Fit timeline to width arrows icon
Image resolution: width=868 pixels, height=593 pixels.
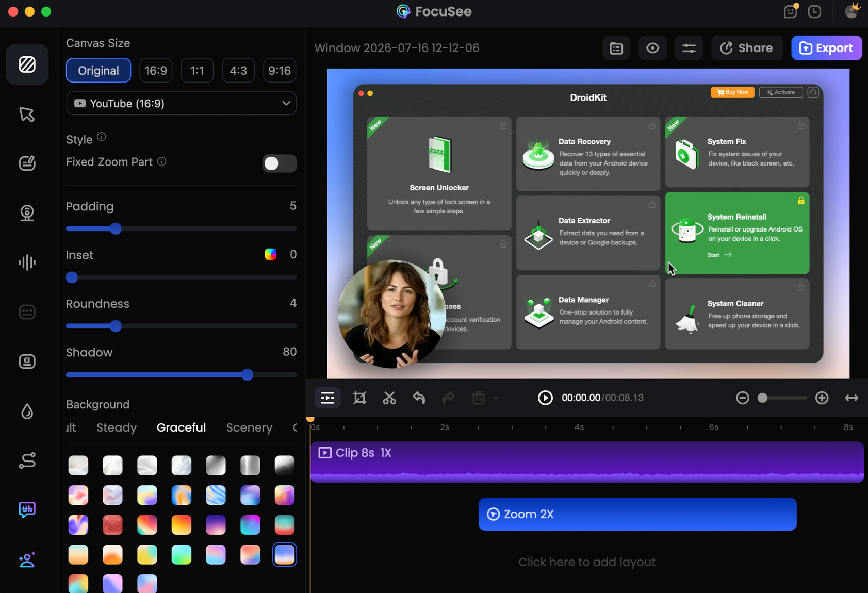851,398
